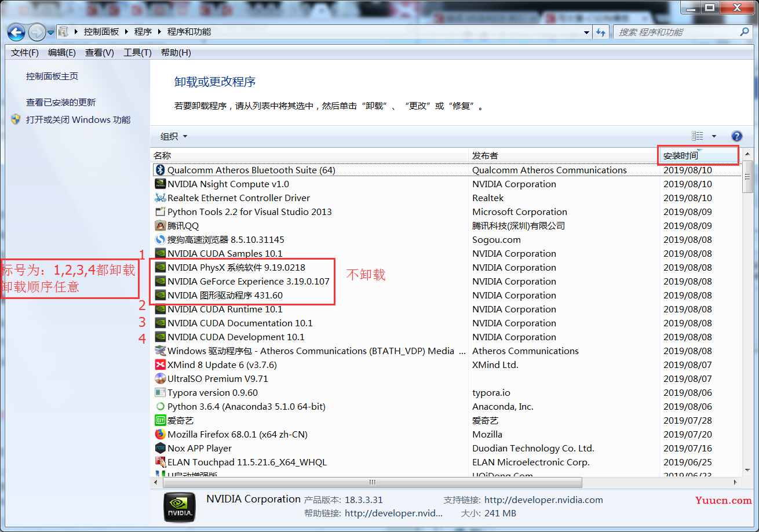
Task: Click the refresh button beside address bar
Action: pyautogui.click(x=601, y=32)
